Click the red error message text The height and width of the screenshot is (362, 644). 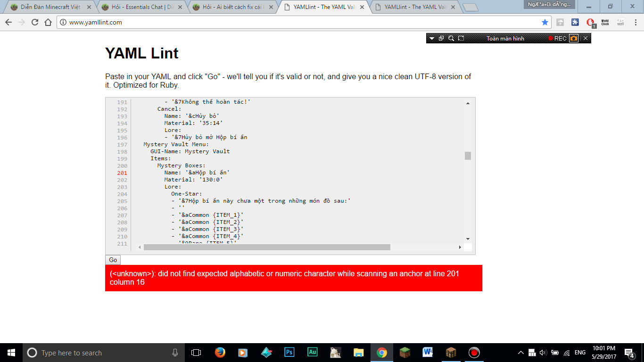click(284, 278)
